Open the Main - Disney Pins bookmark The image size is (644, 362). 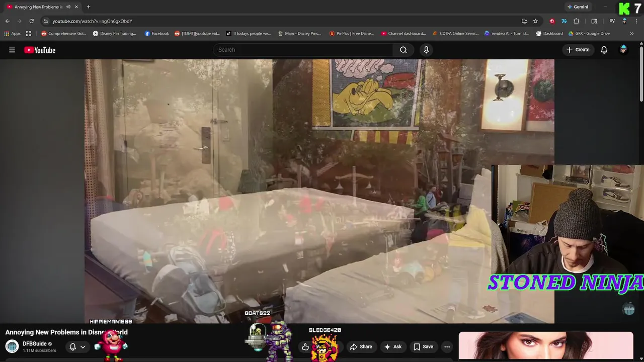[x=299, y=34]
